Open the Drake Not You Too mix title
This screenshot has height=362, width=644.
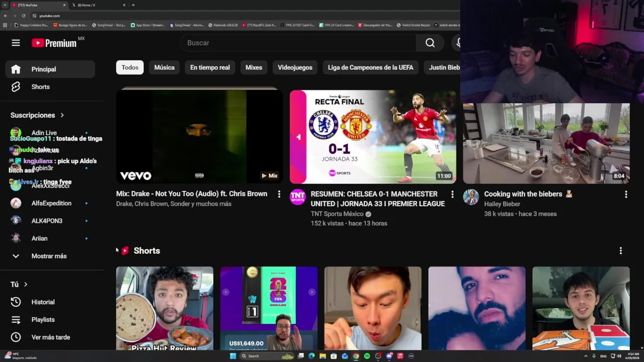tap(192, 194)
